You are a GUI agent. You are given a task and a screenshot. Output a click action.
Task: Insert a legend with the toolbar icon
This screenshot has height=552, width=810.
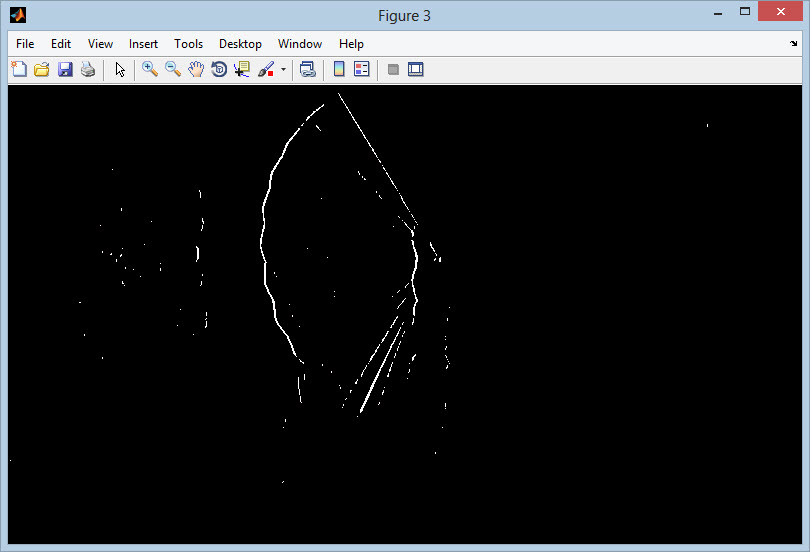coord(362,69)
